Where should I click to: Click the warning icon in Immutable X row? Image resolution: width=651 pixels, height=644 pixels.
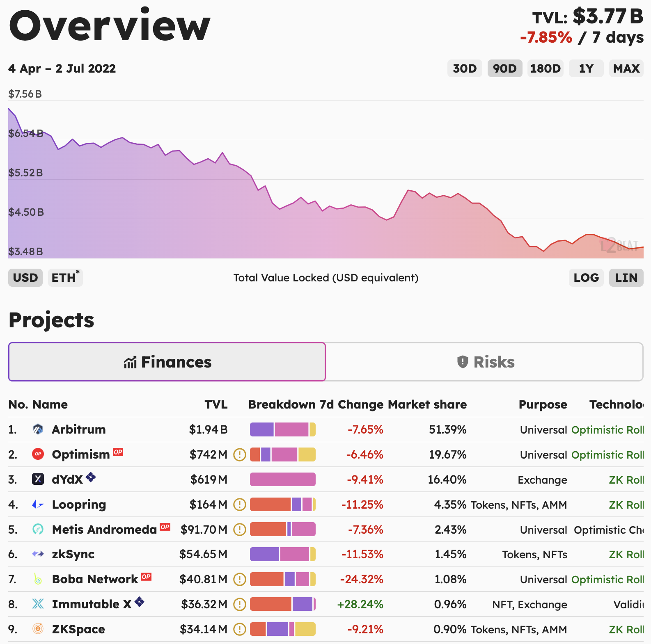pos(240,604)
